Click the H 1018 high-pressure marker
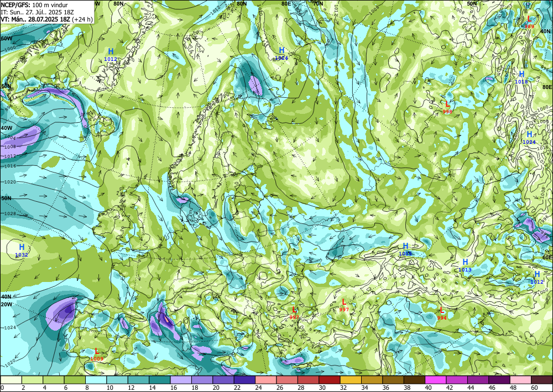 click(521, 77)
